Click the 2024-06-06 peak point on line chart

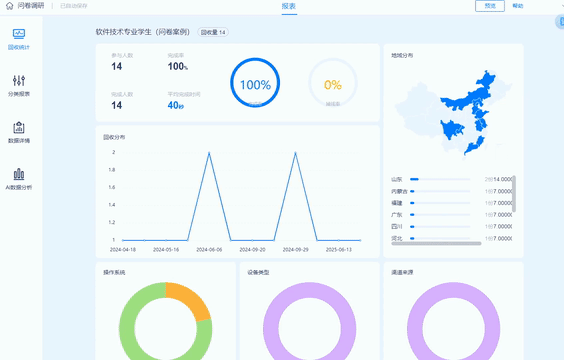[209, 153]
